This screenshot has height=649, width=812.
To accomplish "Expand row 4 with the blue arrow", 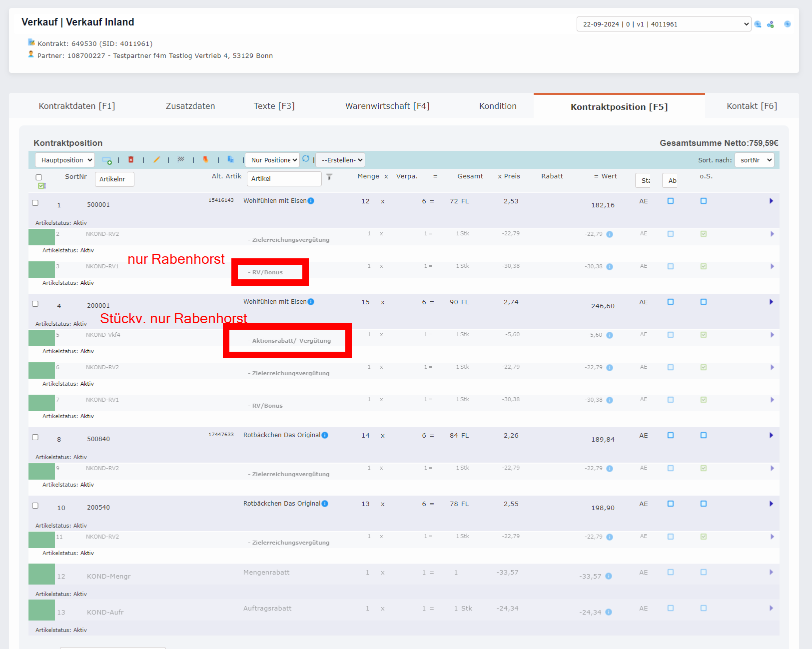I will (x=771, y=302).
